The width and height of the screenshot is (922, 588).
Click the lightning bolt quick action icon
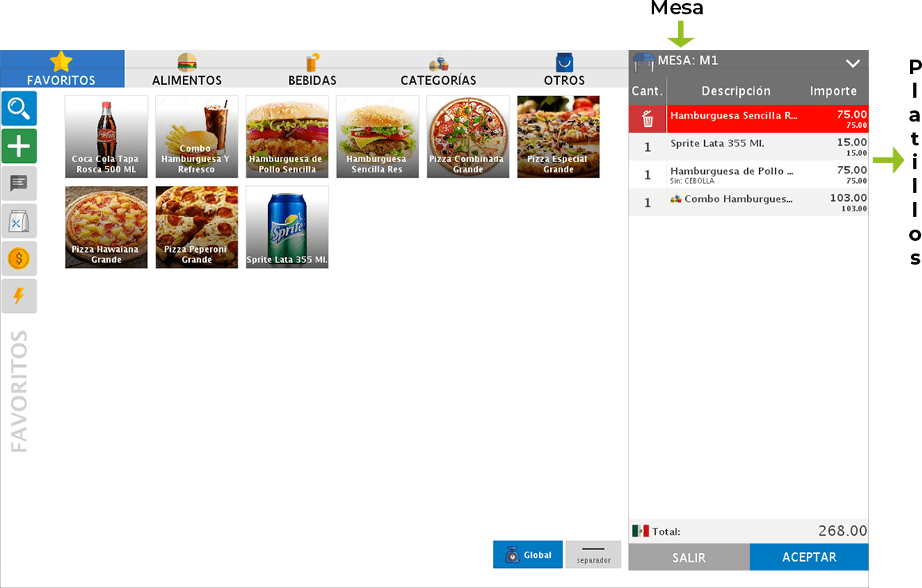[18, 296]
